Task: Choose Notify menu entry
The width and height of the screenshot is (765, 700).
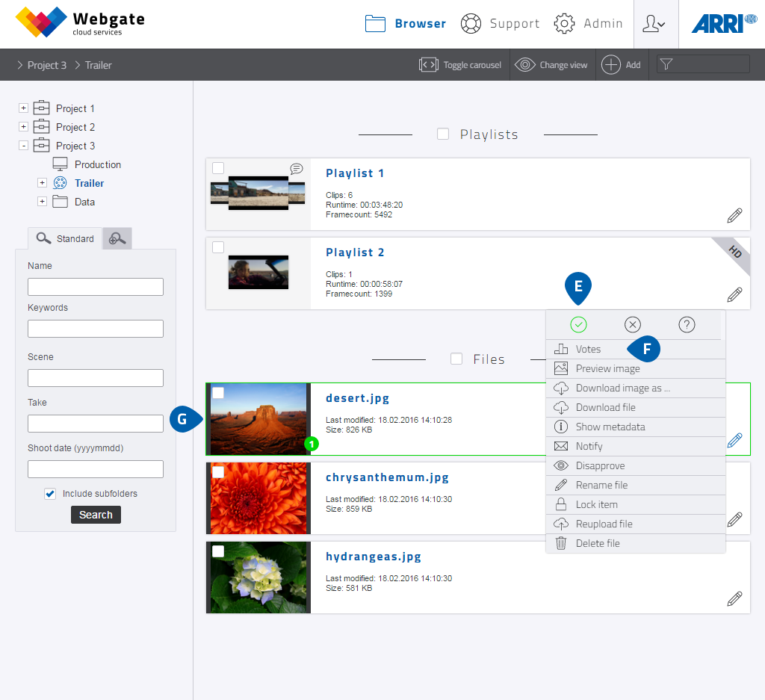Action: pyautogui.click(x=635, y=446)
